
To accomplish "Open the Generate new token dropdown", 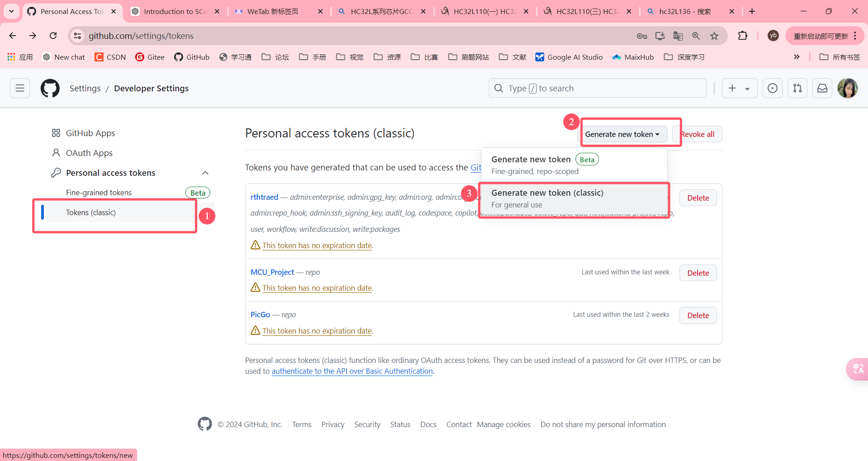I will (622, 134).
